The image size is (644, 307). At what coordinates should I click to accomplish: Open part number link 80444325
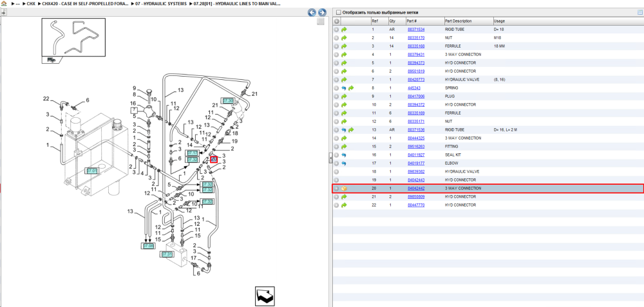point(415,138)
